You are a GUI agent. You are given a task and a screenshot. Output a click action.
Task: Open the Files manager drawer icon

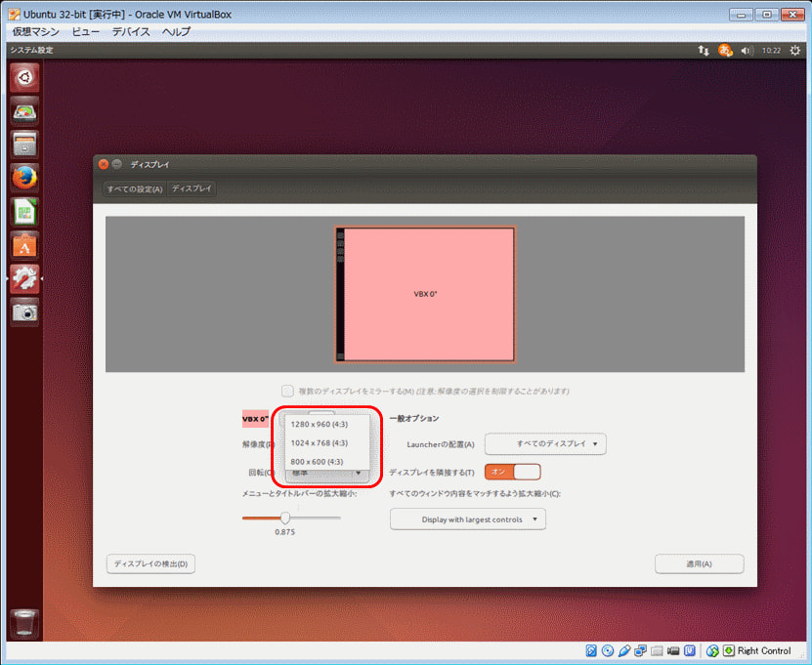point(23,145)
